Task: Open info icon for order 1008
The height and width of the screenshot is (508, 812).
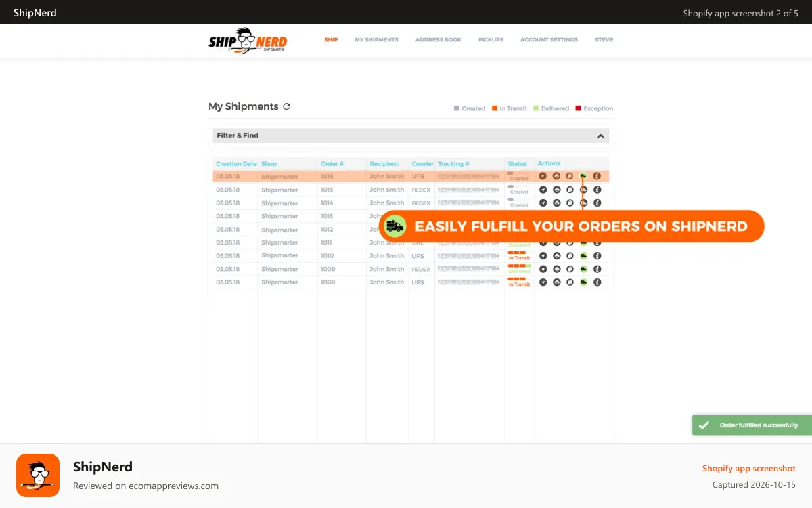Action: [x=597, y=282]
